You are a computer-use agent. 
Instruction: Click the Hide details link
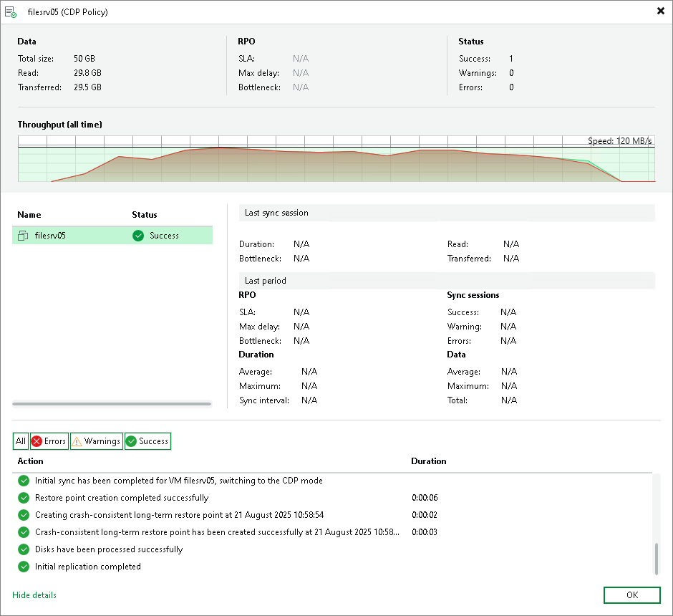click(x=34, y=595)
